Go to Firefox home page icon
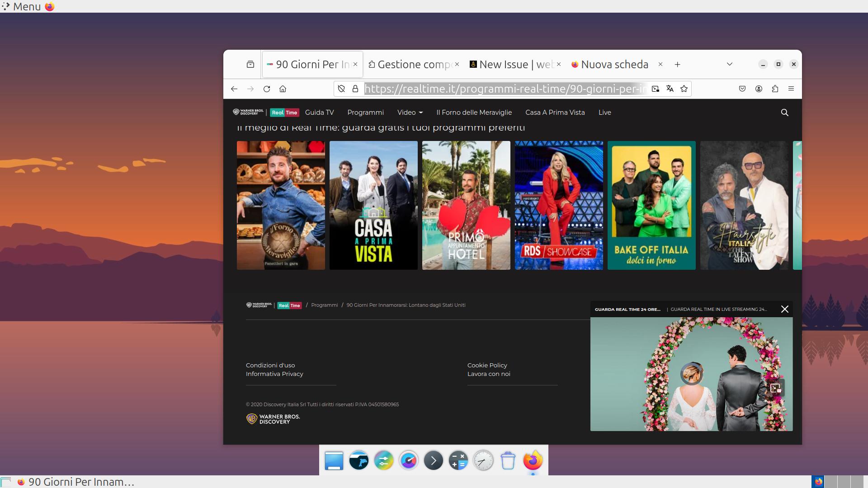 coord(283,89)
